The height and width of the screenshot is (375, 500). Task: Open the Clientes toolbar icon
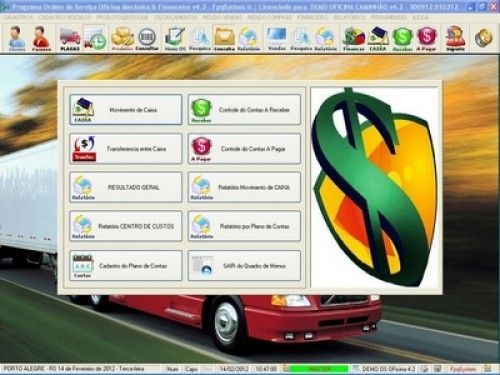coord(16,38)
